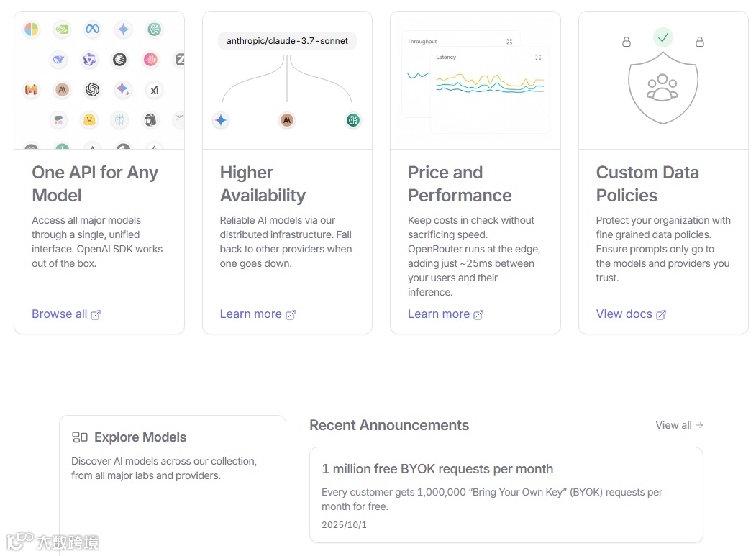Click the Meta logo icon

coord(92,29)
